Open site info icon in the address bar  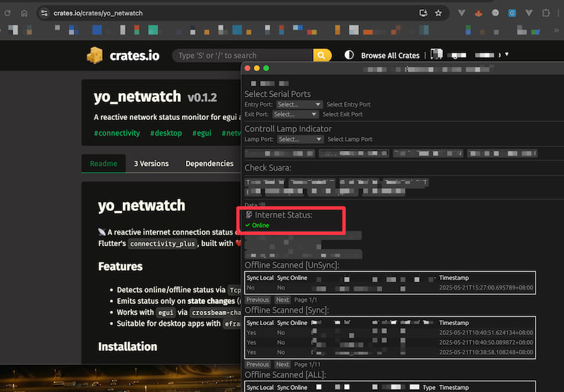tap(44, 13)
